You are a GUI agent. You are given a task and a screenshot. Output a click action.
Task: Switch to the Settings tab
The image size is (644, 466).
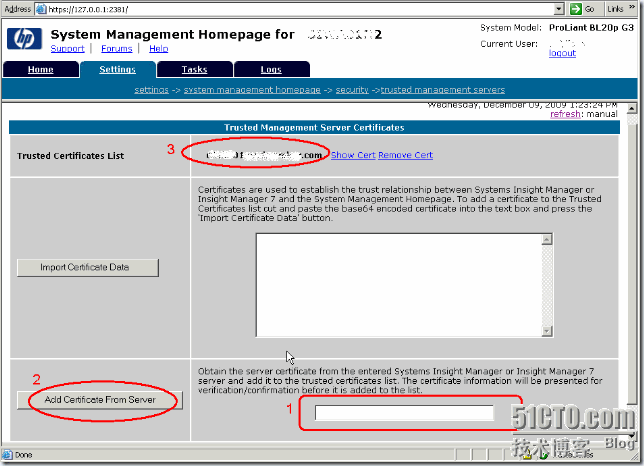tap(117, 69)
